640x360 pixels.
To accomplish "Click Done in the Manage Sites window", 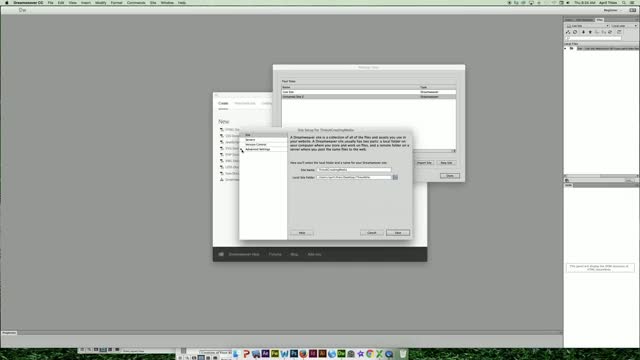I will coord(450,176).
